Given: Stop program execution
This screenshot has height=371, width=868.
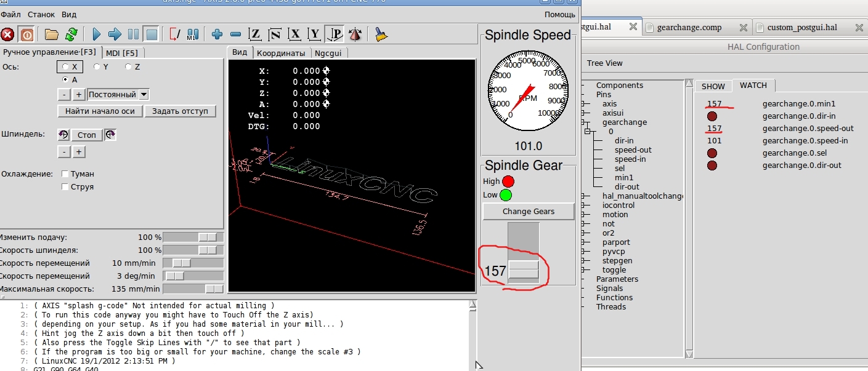Looking at the screenshot, I should 151,34.
